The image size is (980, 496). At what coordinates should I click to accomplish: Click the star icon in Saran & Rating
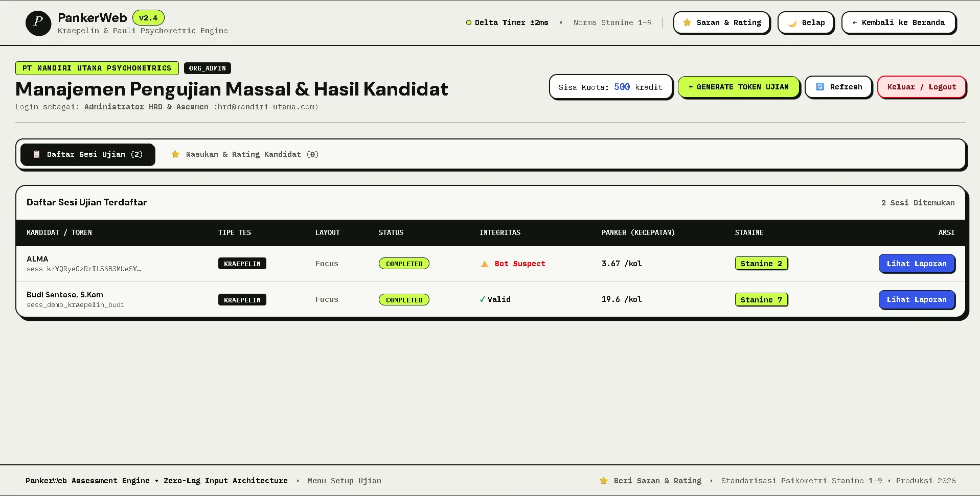pyautogui.click(x=687, y=22)
